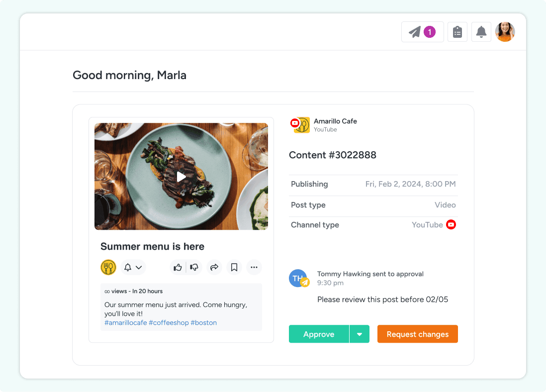546x392 pixels.
Task: Open the #amarillocafe hashtag link
Action: click(x=126, y=323)
